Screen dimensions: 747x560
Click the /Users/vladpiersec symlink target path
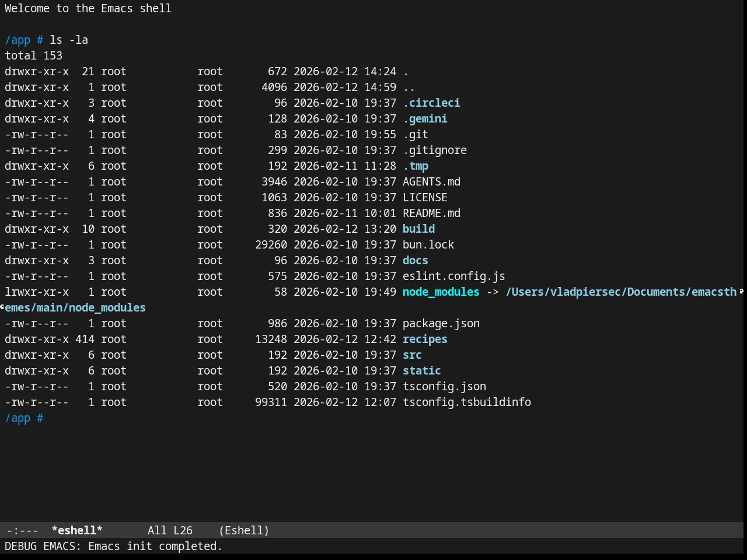coord(621,292)
